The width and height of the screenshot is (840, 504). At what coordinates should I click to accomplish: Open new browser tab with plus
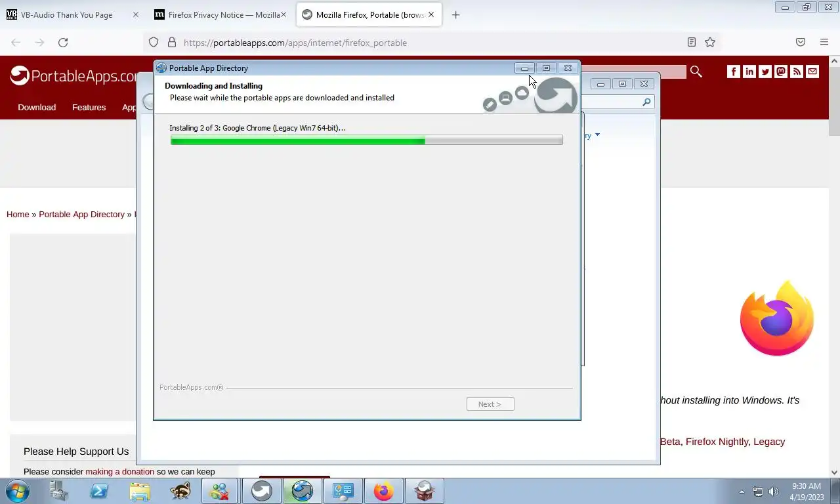(x=456, y=14)
